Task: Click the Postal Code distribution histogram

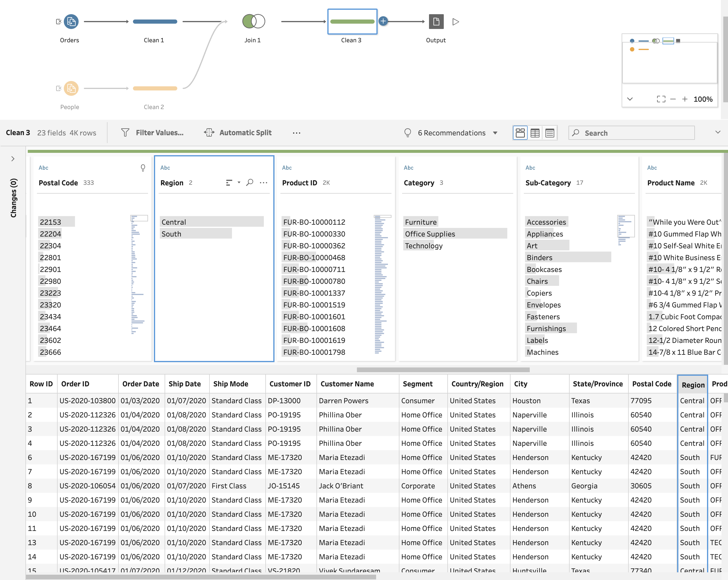Action: pos(139,274)
